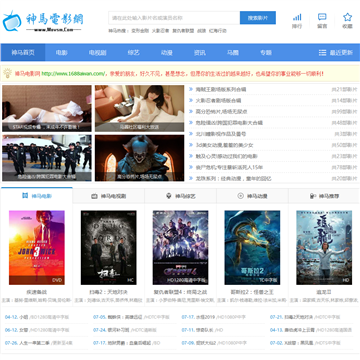
Task: Open 3d美女动漫 collection link
Action: coord(224,145)
